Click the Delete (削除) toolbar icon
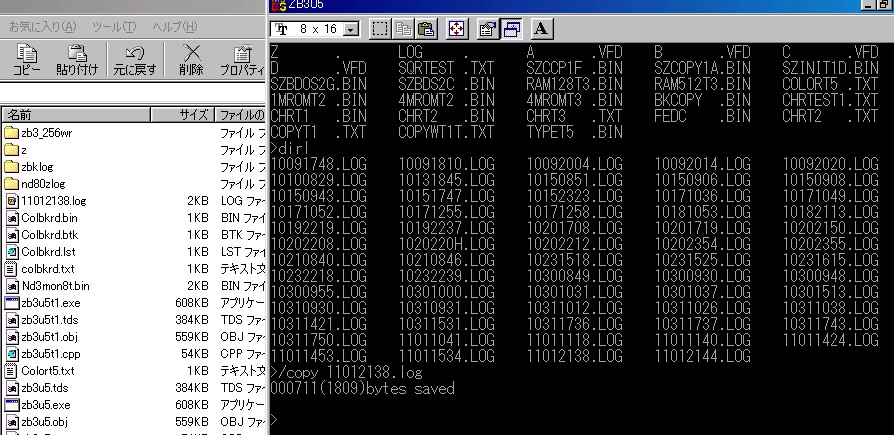Image resolution: width=894 pixels, height=435 pixels. click(x=190, y=59)
